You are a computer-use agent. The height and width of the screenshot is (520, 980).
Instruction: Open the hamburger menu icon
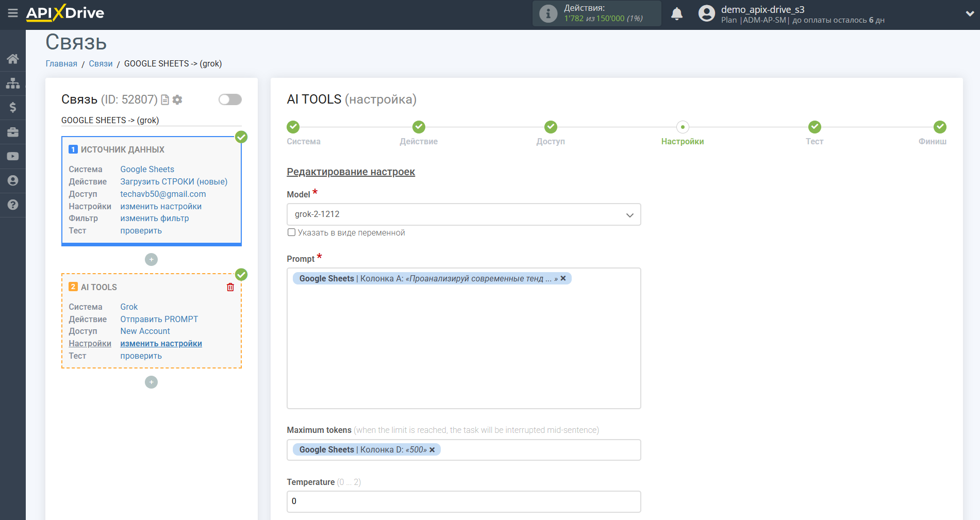click(12, 13)
